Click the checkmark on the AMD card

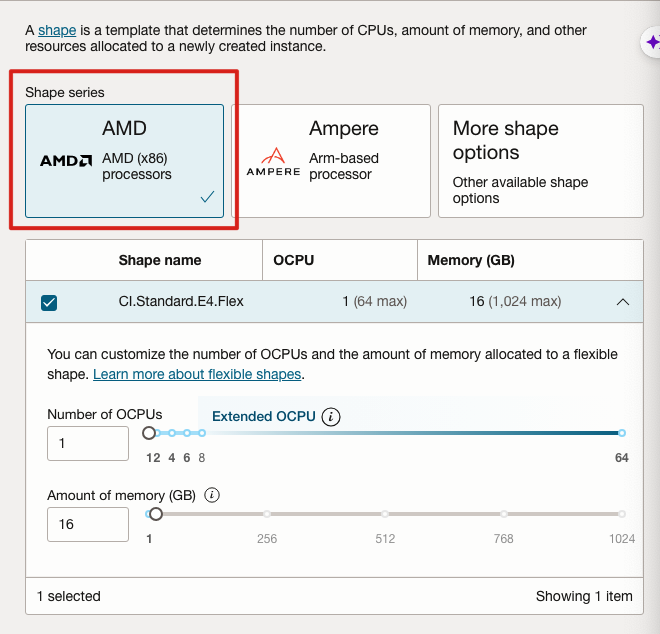pos(207,197)
